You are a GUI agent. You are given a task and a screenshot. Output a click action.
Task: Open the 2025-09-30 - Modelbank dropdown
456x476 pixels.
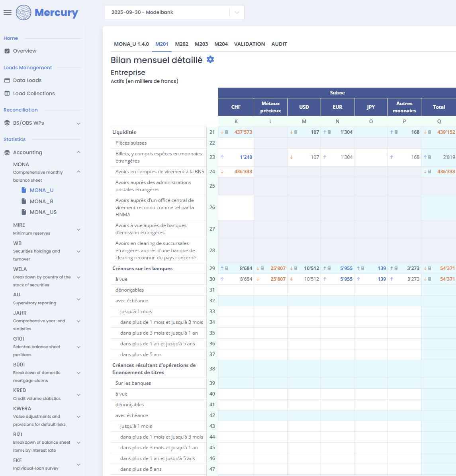(x=174, y=12)
